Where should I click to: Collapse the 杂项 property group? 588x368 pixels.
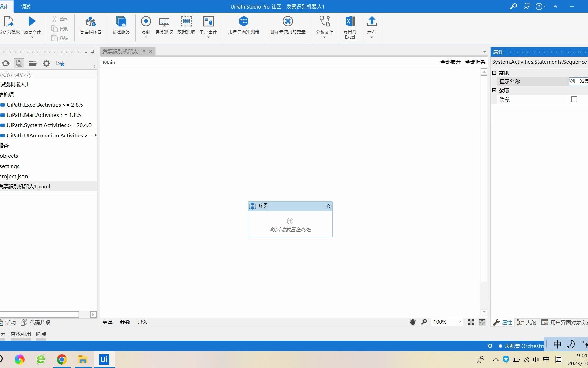click(x=494, y=90)
